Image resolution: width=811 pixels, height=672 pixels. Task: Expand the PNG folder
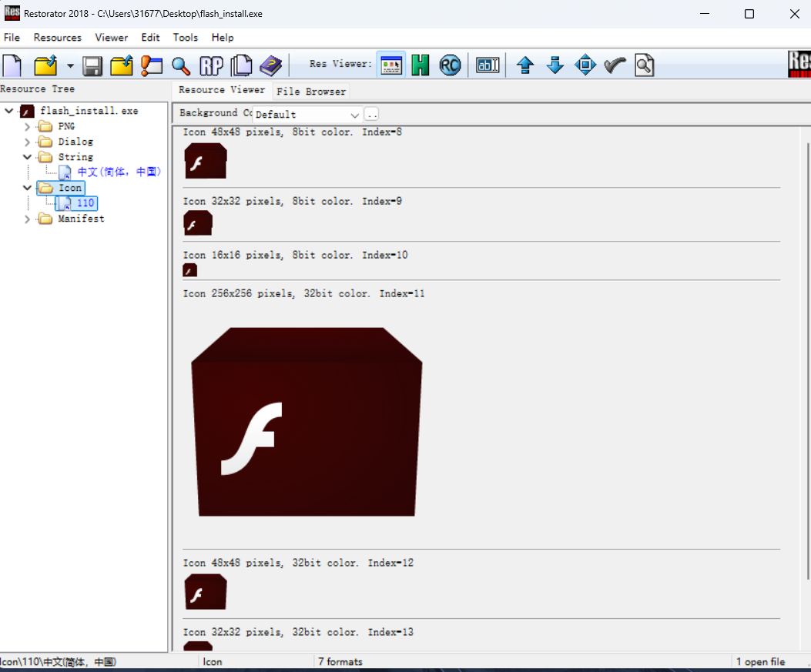tap(28, 127)
